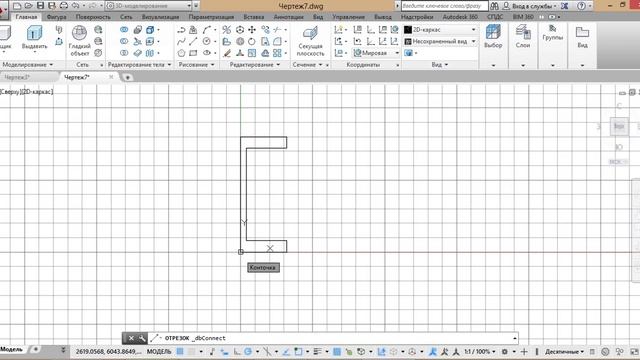The width and height of the screenshot is (640, 360).
Task: Open the 2D-каркас visual style dropdown
Action: [440, 30]
